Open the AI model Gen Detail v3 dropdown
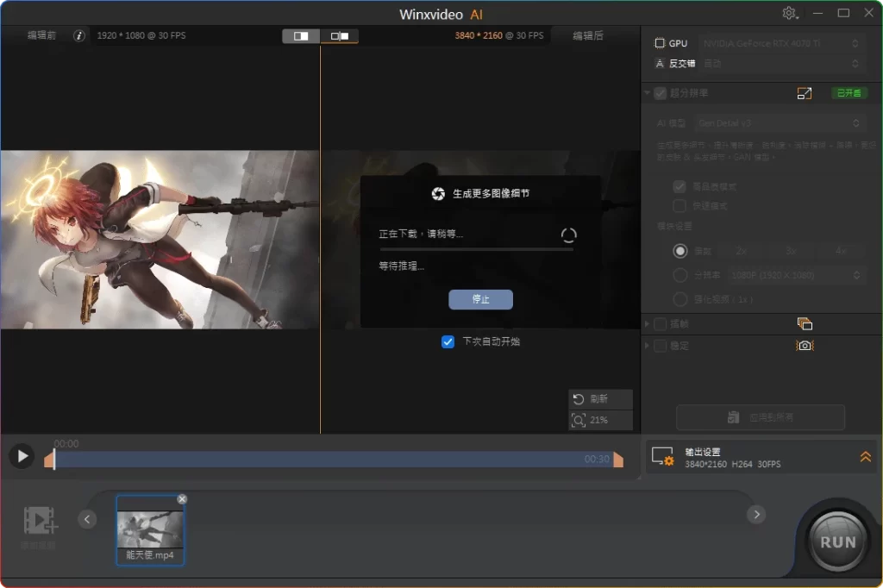The image size is (883, 588). tap(780, 123)
